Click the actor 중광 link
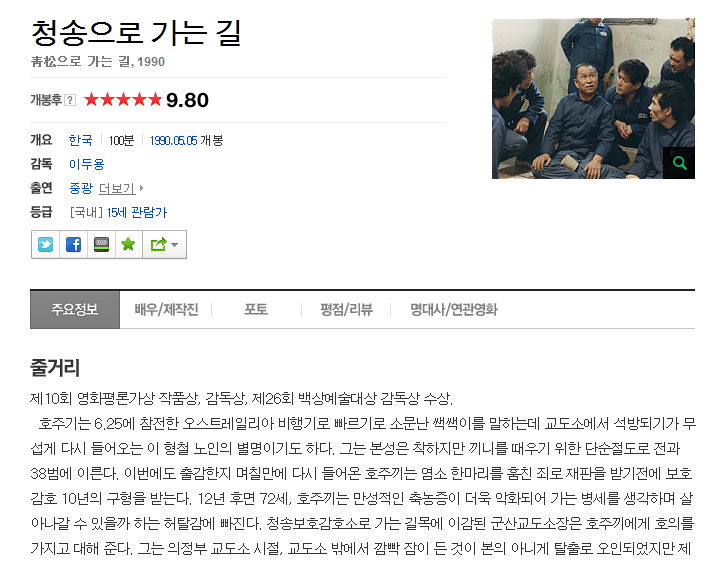 point(81,188)
